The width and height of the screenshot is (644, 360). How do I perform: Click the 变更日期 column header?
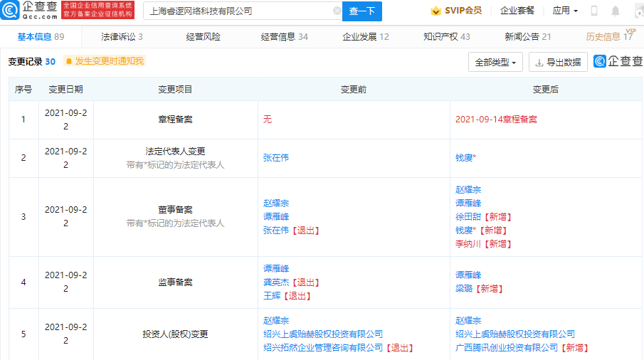[65, 90]
